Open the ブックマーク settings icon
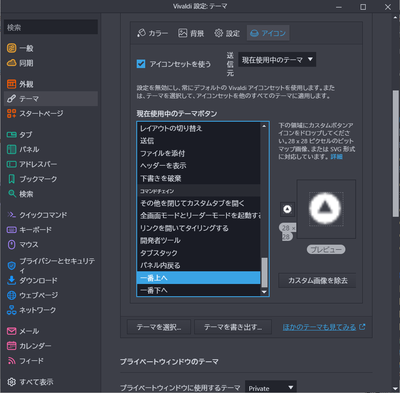 click(x=11, y=179)
